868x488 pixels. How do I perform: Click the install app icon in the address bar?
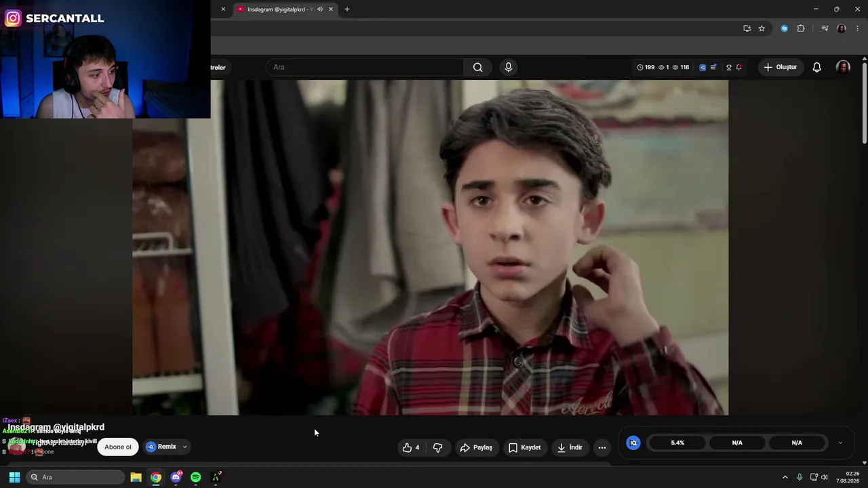[747, 28]
